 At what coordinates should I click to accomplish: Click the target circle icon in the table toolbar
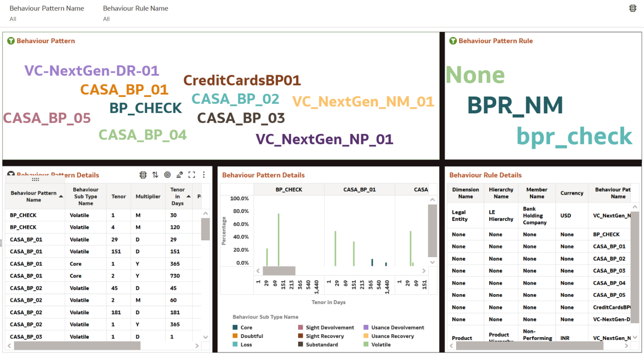click(167, 175)
